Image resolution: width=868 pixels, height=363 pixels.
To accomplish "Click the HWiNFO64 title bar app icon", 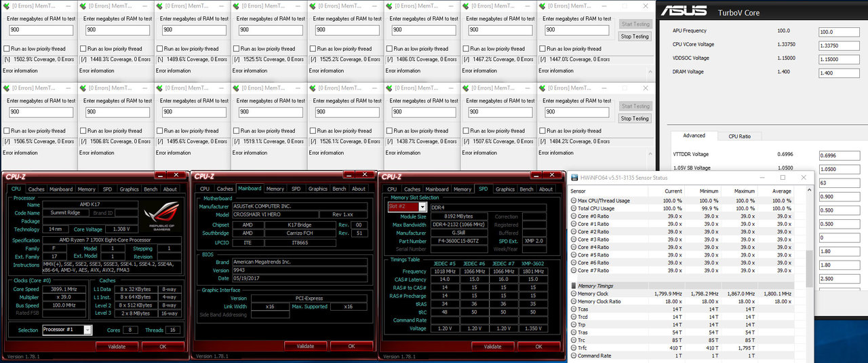I will (576, 178).
